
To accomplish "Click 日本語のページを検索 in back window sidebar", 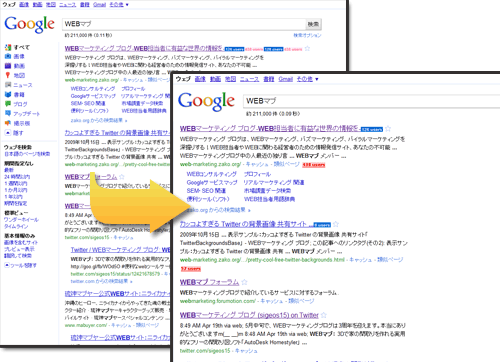I will point(27,154).
